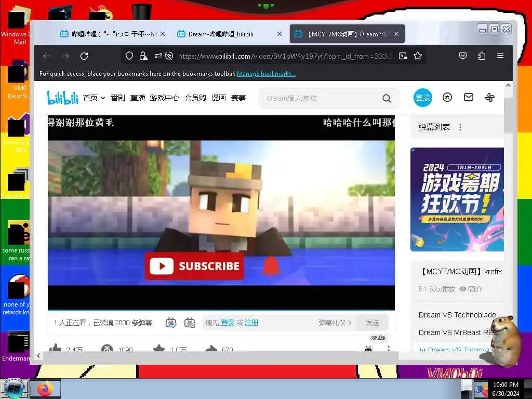This screenshot has width=532, height=399.
Task: Open the 直播 menu item
Action: click(137, 98)
